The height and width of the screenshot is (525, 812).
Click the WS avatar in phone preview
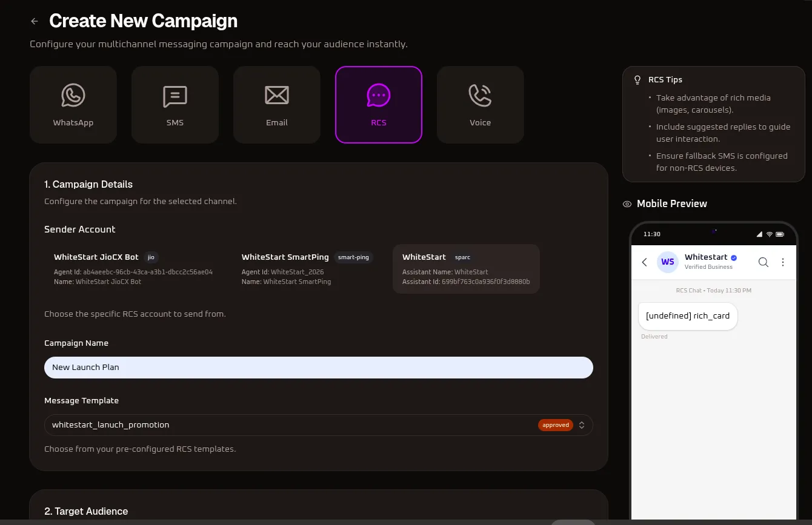coord(668,262)
